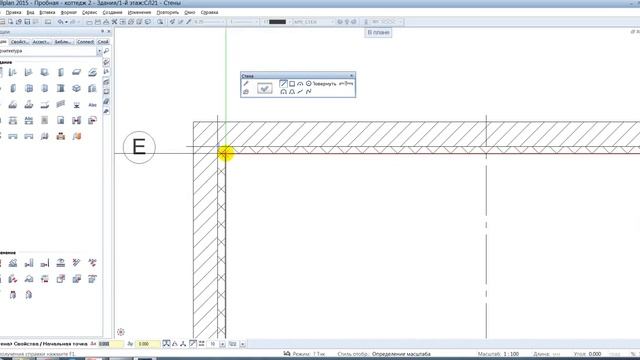Click the match parameters icon below the pencil
This screenshot has height=360, width=640.
246,92
